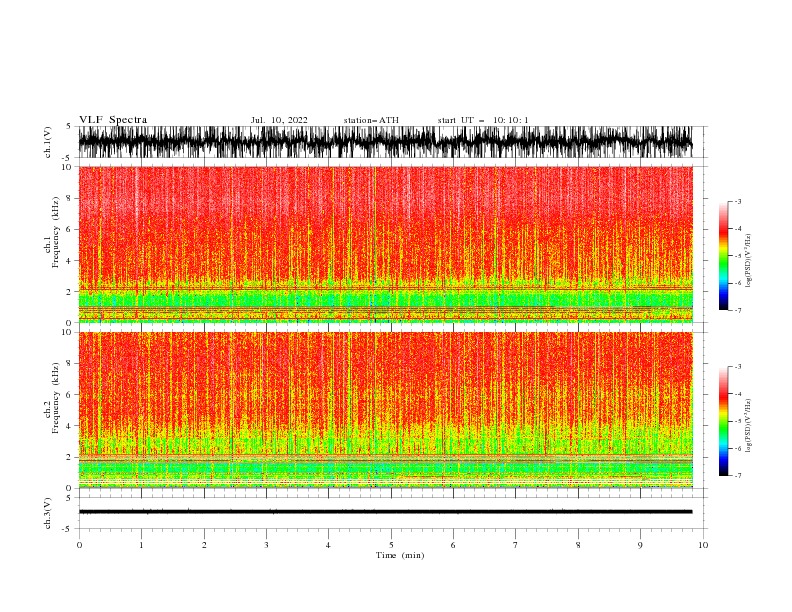Click the time axis tick label '1'
The image size is (792, 612).
click(x=141, y=545)
